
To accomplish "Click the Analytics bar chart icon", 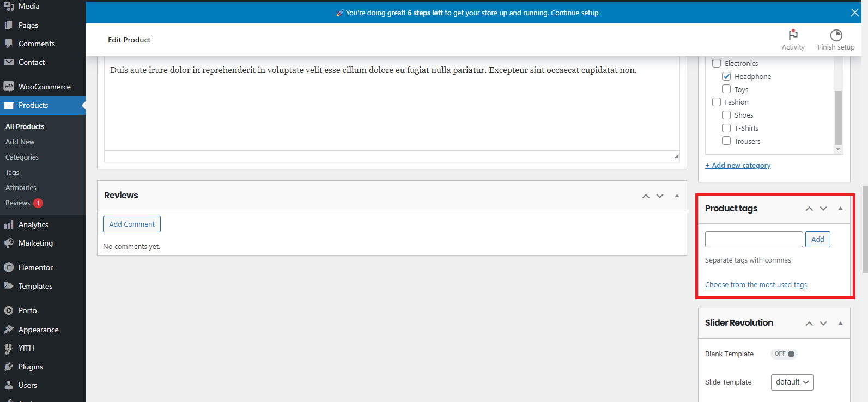I will [x=9, y=224].
